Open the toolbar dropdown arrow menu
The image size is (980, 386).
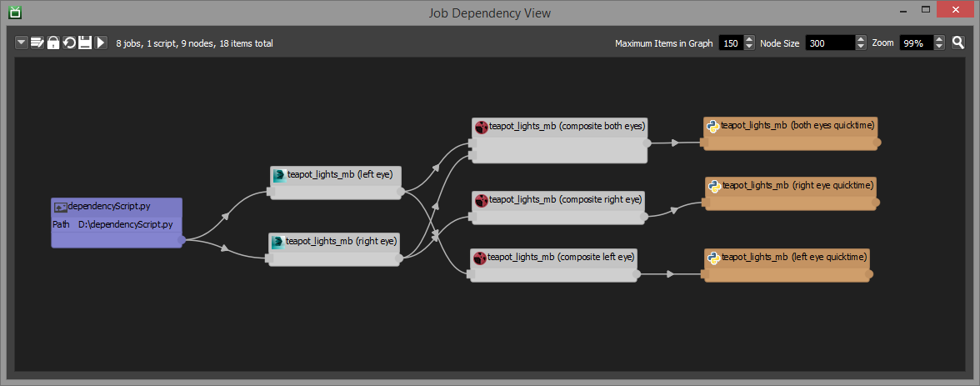tap(22, 43)
